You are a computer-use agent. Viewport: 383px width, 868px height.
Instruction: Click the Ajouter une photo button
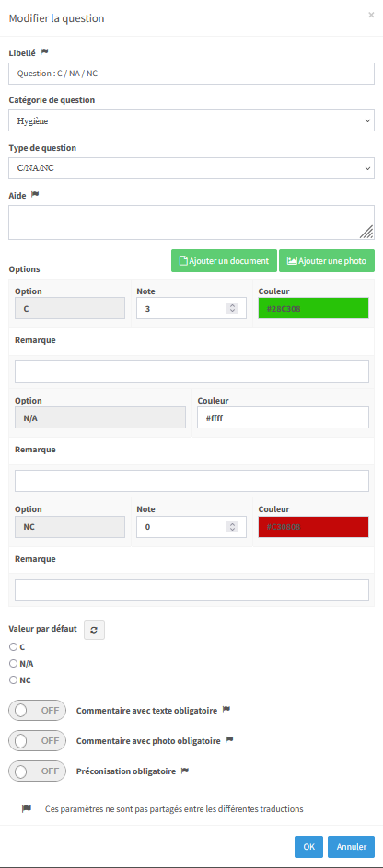(x=327, y=261)
